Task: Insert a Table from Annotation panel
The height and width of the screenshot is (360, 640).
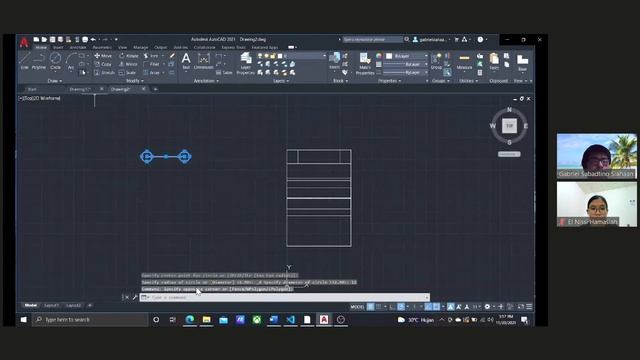Action: click(224, 73)
